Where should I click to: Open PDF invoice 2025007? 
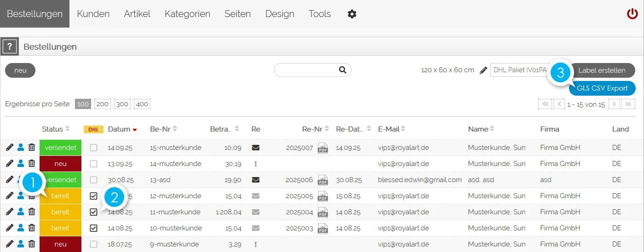click(323, 148)
